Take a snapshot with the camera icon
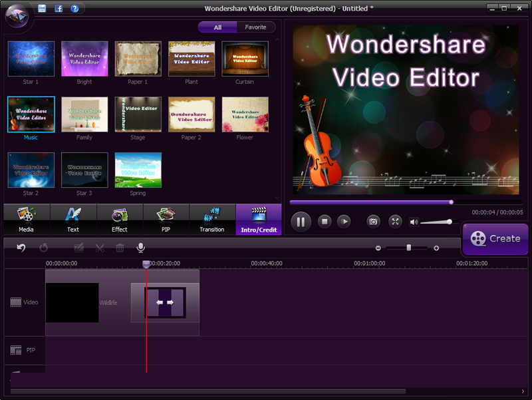 (373, 222)
